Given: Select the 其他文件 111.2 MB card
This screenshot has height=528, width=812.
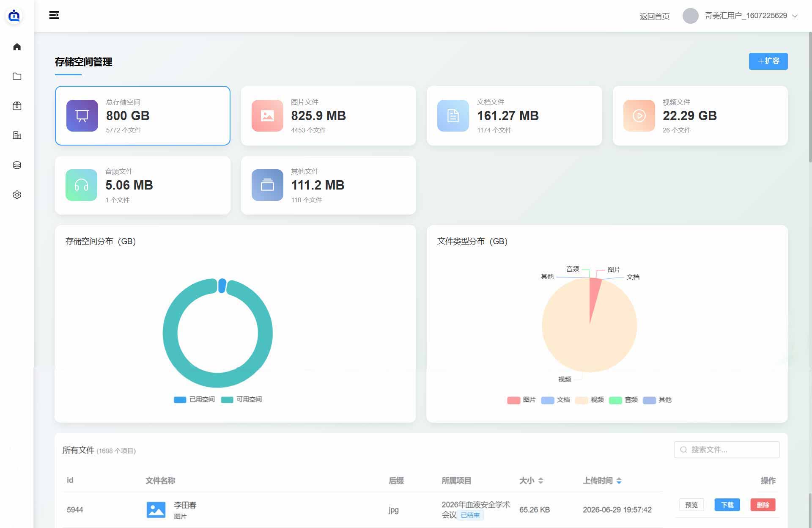Looking at the screenshot, I should 329,185.
